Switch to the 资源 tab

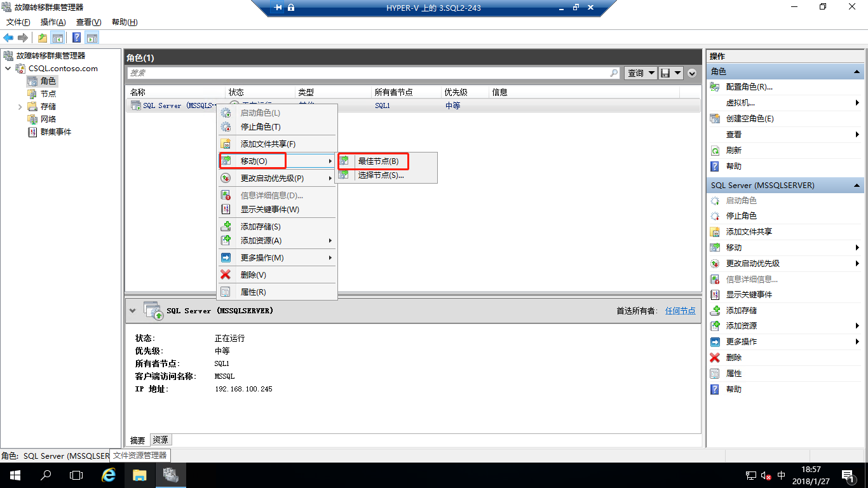[x=161, y=440]
